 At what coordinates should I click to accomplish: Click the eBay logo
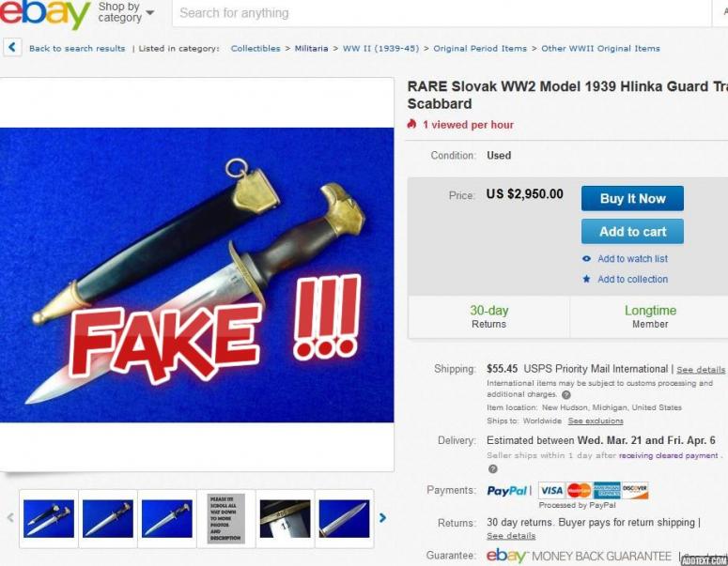pyautogui.click(x=45, y=13)
